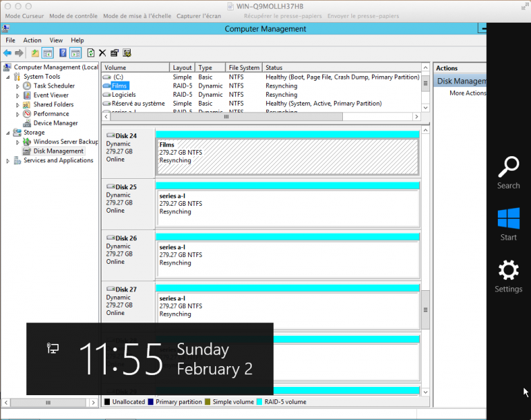Image resolution: width=531 pixels, height=420 pixels.
Task: Collapse the System Tools tree node
Action: [x=8, y=77]
